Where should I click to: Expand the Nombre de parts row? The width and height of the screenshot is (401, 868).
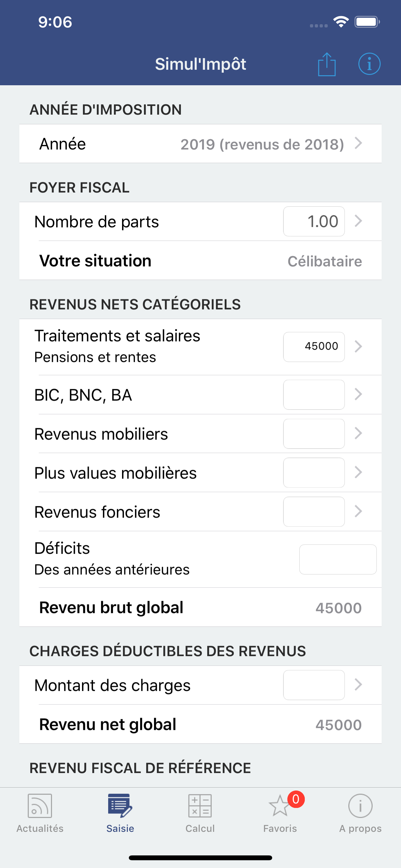point(358,221)
